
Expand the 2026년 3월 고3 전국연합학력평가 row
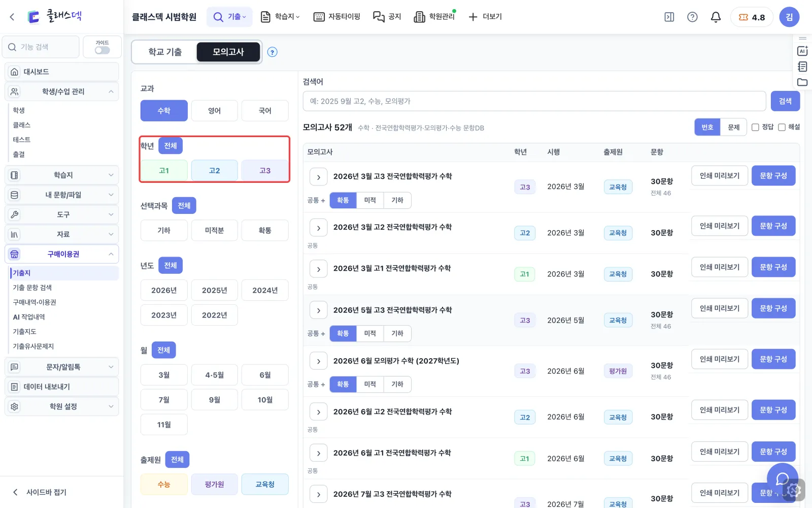(x=318, y=177)
